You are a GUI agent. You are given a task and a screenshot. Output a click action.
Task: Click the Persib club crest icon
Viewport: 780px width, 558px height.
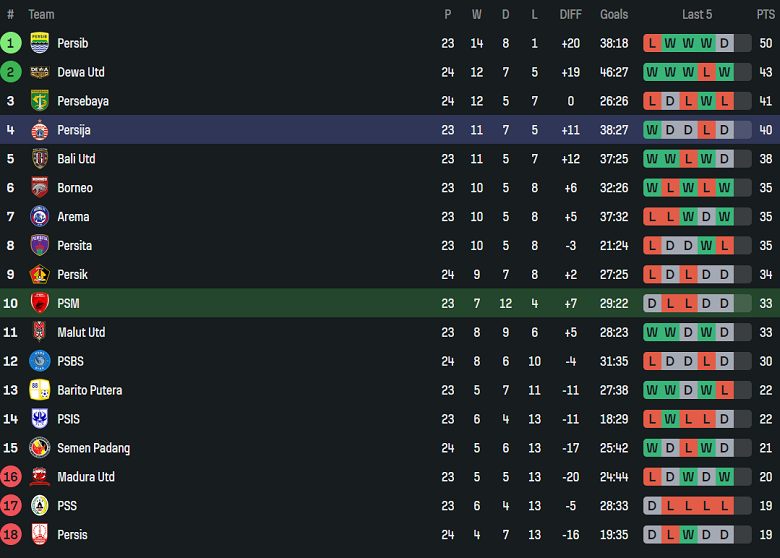coord(40,43)
